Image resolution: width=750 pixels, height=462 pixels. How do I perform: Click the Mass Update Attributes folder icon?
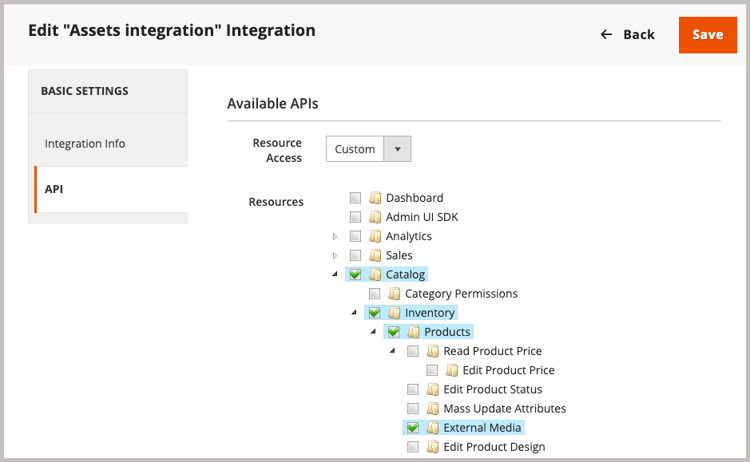click(x=432, y=408)
